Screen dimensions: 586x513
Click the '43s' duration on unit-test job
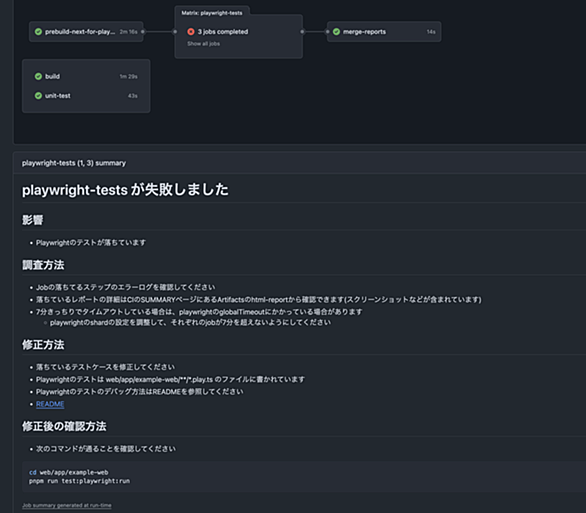click(x=133, y=96)
